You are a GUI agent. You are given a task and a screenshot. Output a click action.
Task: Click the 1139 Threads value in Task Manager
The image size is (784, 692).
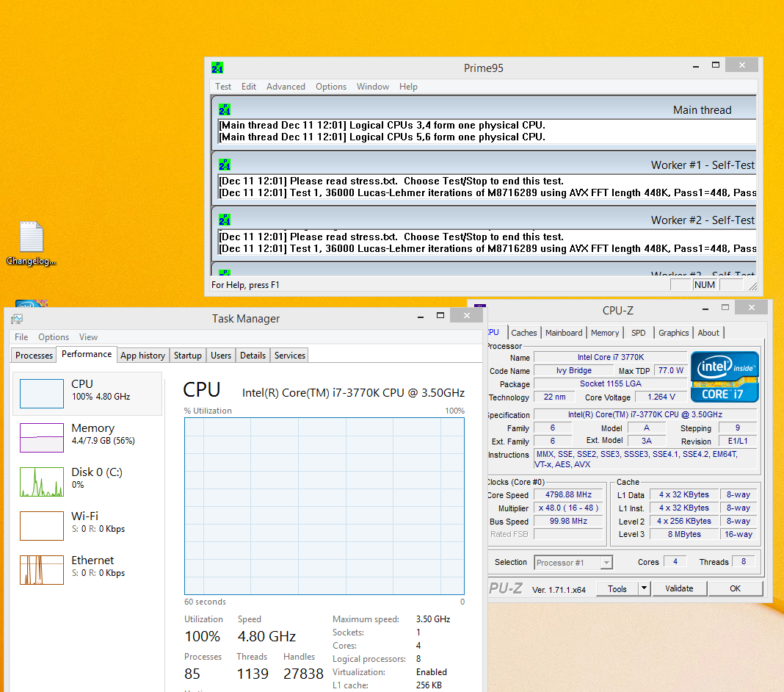tap(253, 674)
